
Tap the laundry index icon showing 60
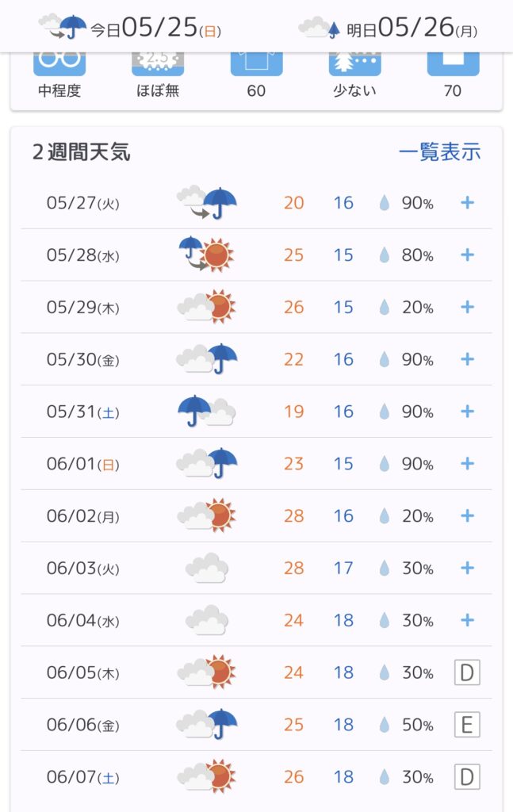coord(256,63)
